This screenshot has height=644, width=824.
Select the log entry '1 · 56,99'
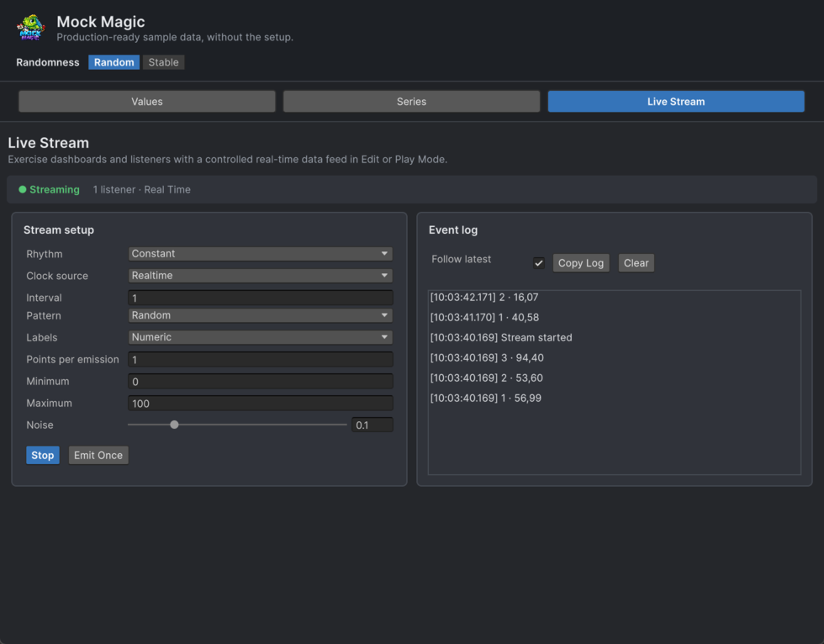pos(486,399)
